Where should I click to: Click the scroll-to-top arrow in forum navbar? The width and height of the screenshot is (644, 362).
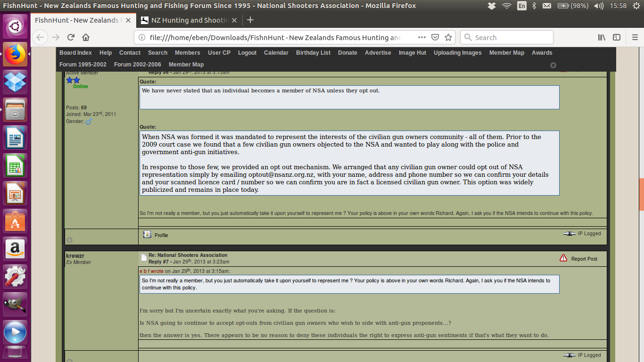pos(553,65)
